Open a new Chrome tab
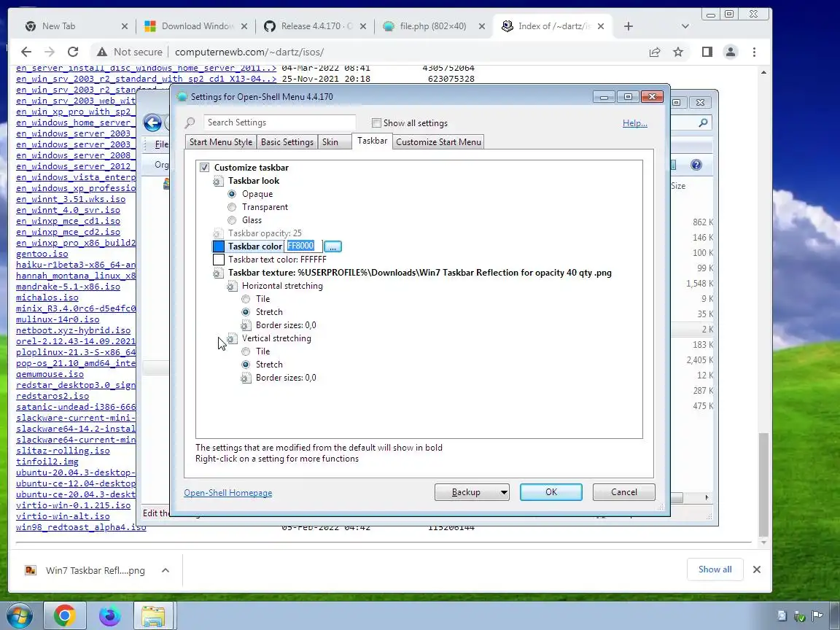Image resolution: width=840 pixels, height=630 pixels. [x=629, y=26]
